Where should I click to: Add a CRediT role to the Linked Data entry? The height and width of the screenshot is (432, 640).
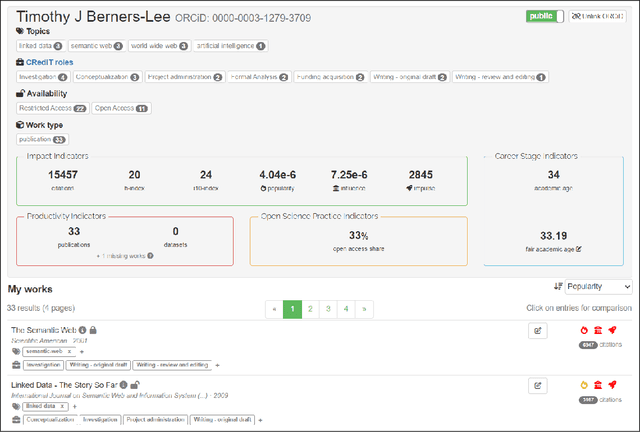(x=260, y=420)
